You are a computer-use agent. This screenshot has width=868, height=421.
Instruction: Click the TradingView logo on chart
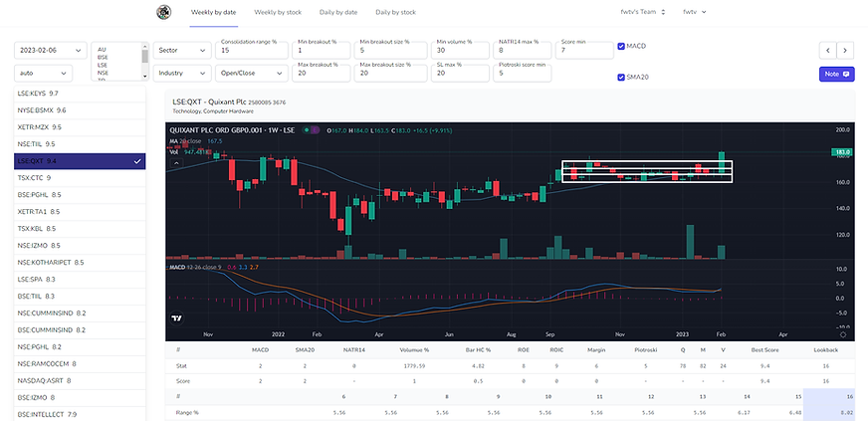tap(177, 318)
